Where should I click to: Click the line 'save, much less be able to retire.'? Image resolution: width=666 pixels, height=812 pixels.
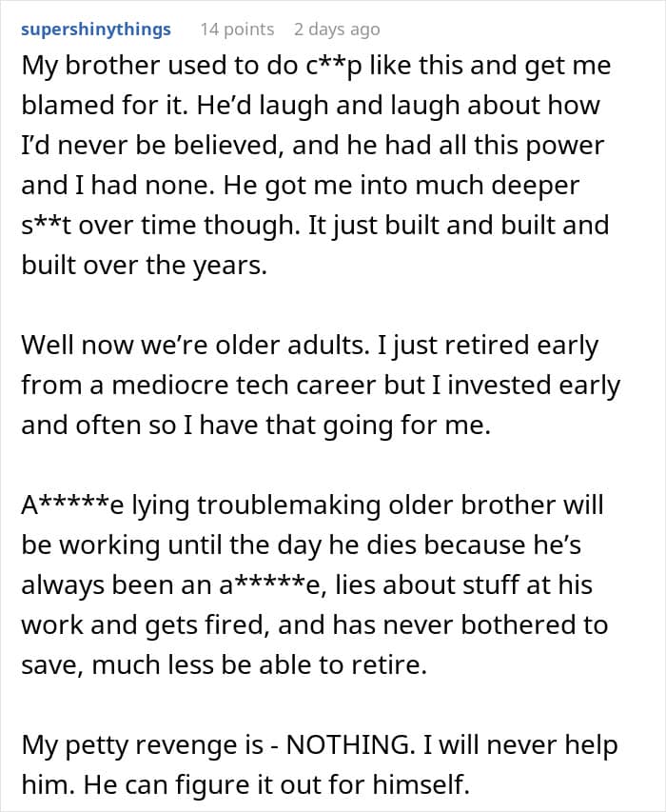[225, 665]
